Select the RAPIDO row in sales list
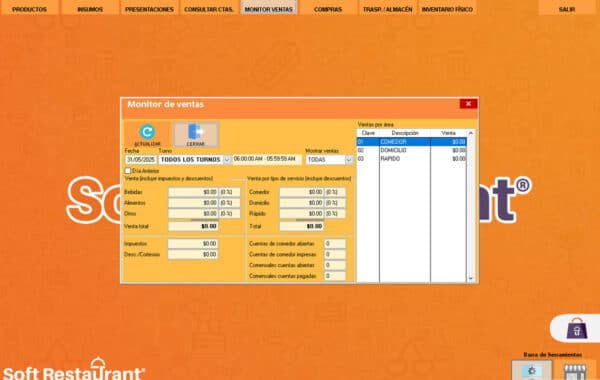 pyautogui.click(x=412, y=159)
